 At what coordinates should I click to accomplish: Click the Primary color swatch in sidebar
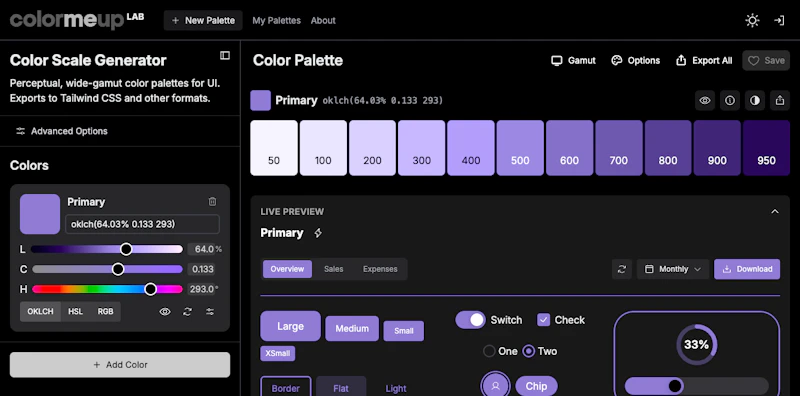pos(40,214)
